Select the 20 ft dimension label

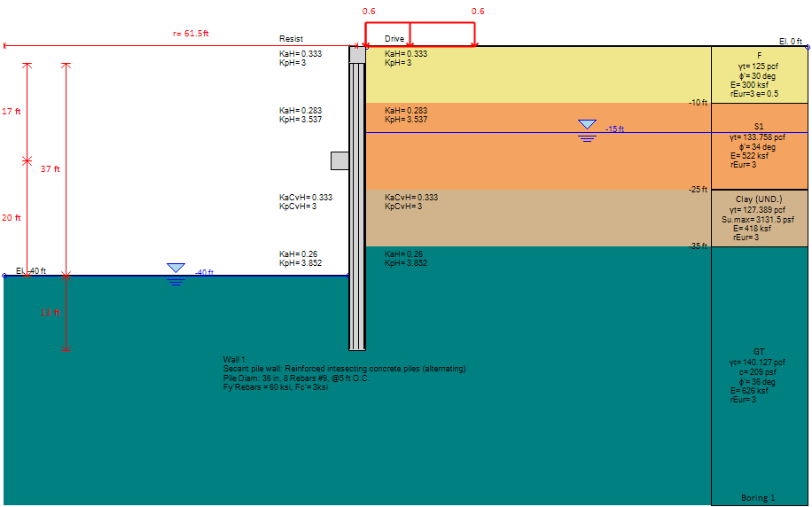tap(12, 217)
